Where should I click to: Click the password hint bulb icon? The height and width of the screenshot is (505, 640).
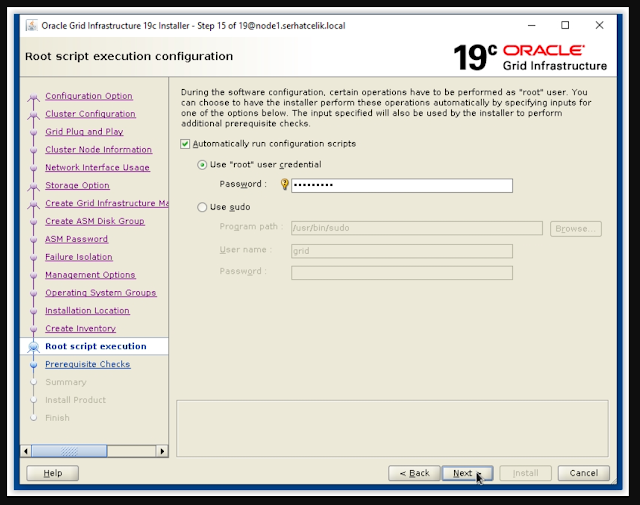click(x=284, y=185)
